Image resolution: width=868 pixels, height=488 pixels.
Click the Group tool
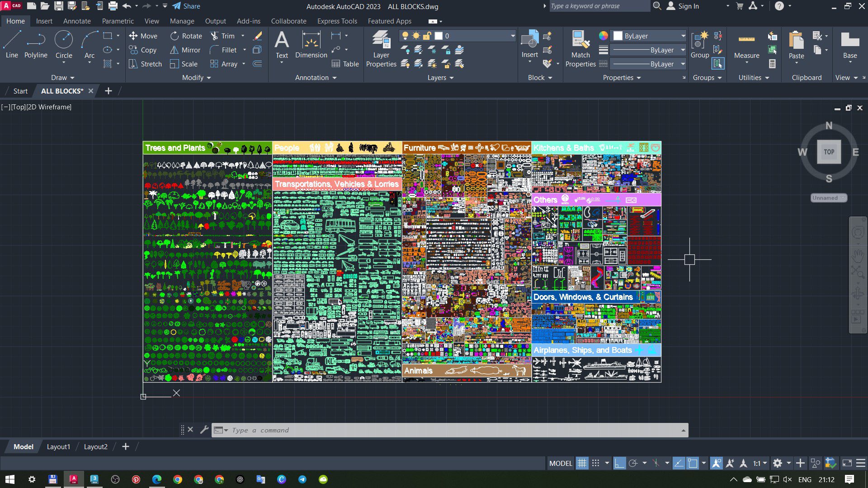700,44
